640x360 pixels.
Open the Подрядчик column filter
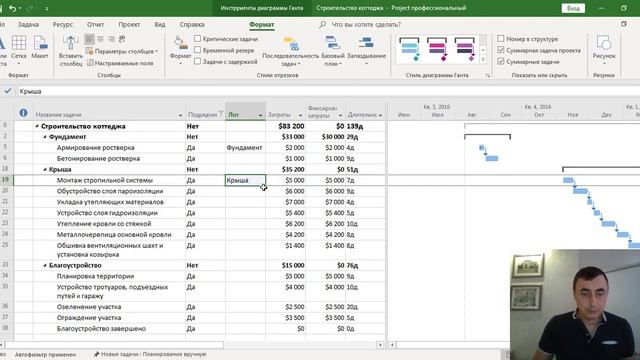221,115
